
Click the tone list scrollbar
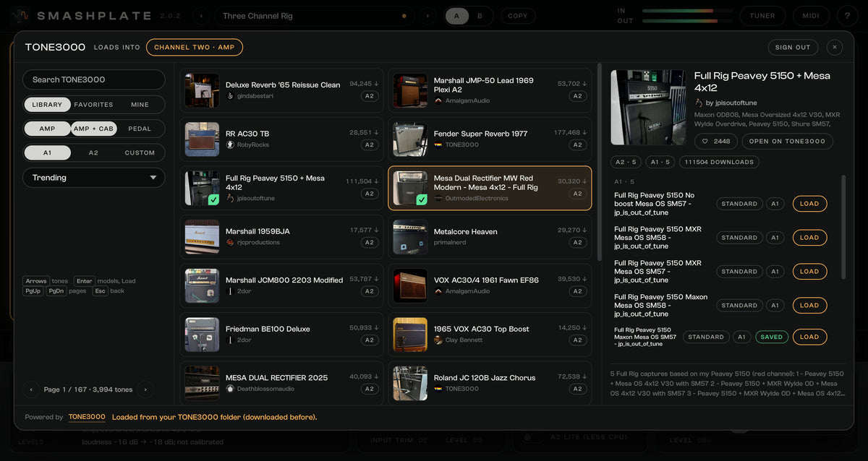599,163
